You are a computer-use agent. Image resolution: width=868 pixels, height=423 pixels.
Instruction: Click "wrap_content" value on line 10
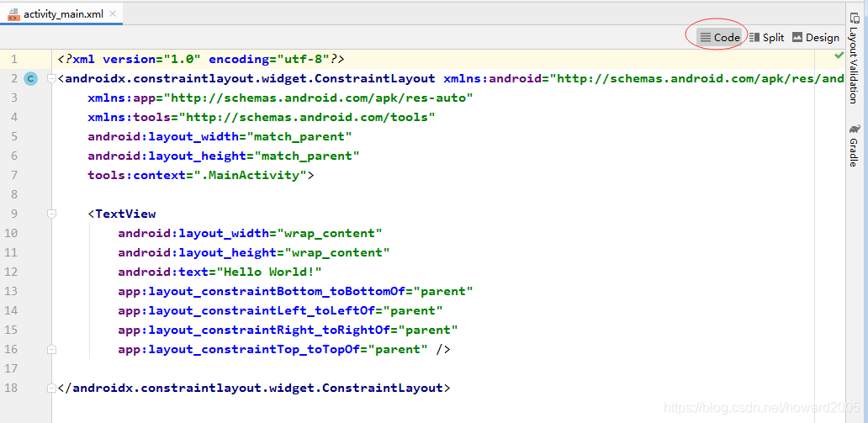pos(331,233)
